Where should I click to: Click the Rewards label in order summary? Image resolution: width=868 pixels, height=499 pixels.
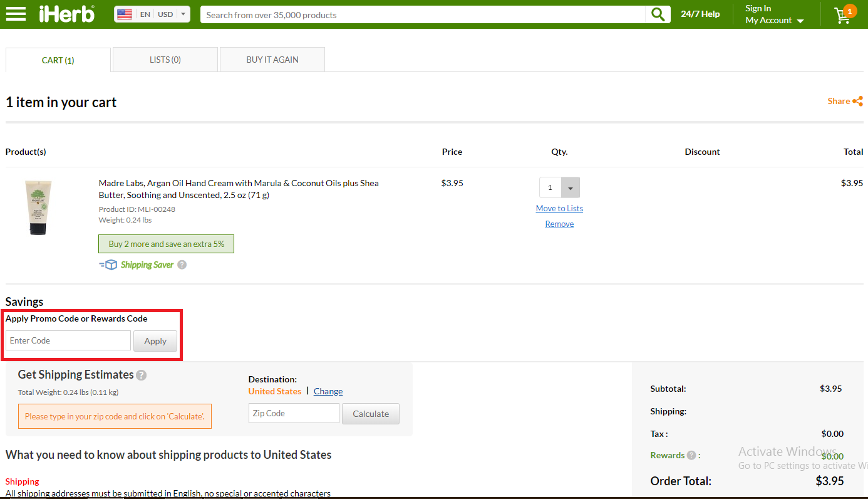click(668, 455)
